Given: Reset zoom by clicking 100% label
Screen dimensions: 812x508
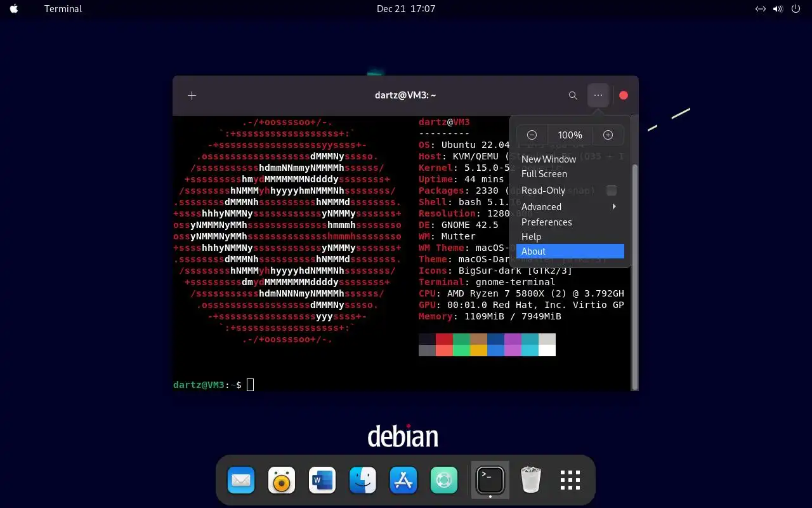Looking at the screenshot, I should tap(570, 135).
